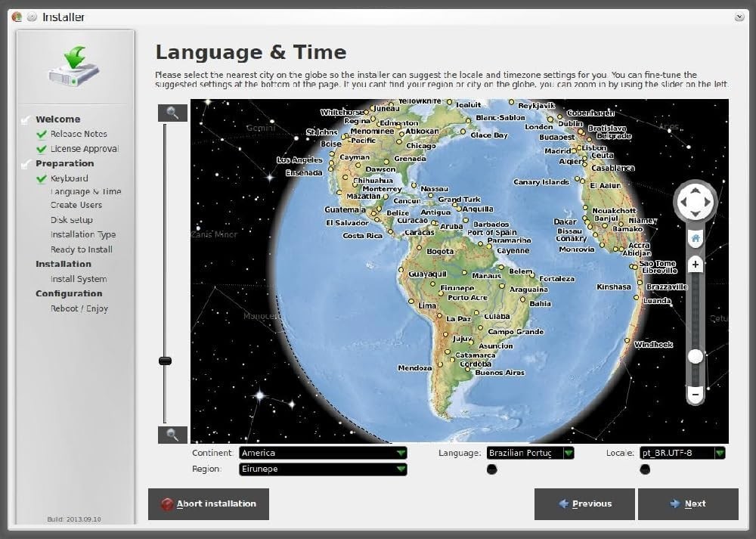Click the Previous button
The image size is (756, 539).
[584, 503]
